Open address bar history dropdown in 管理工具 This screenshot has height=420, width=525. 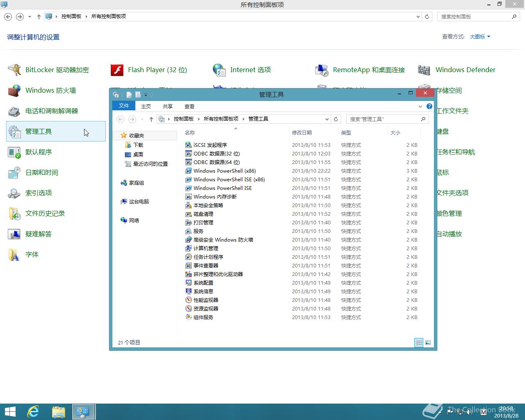coord(327,119)
